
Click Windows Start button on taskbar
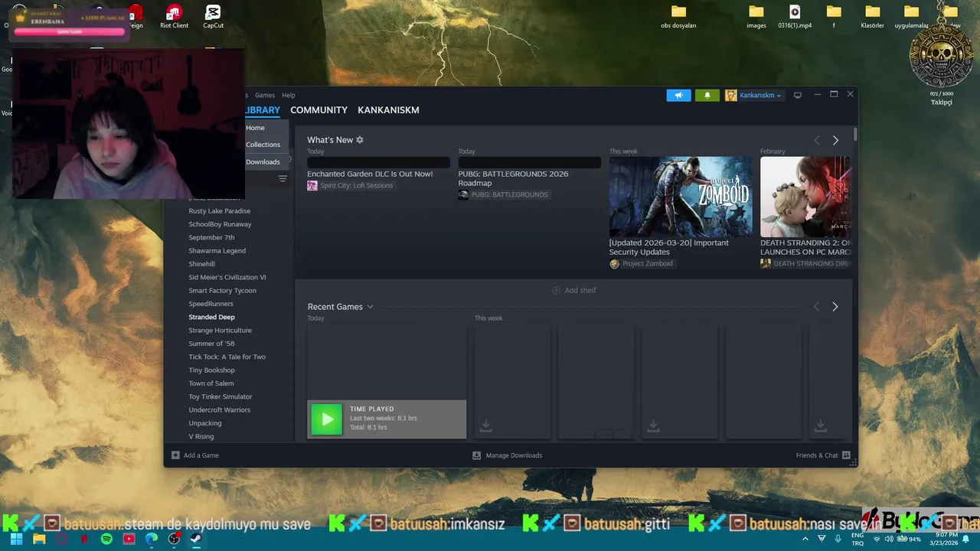click(16, 539)
